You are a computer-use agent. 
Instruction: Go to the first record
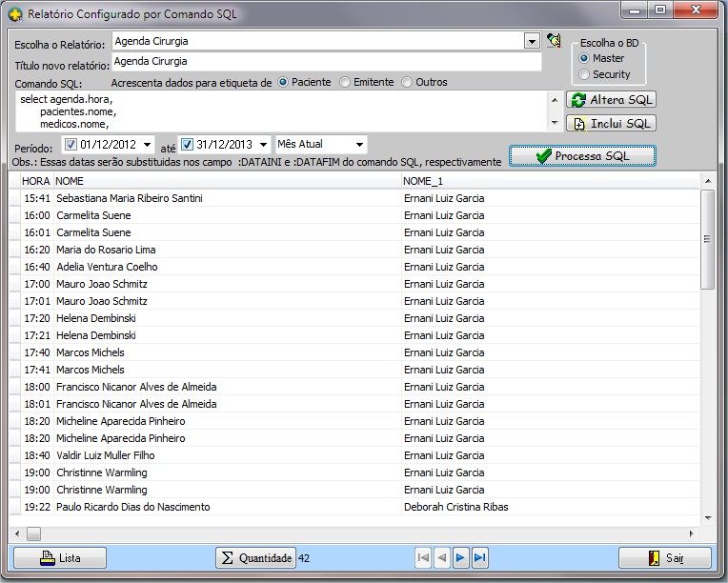pos(424,557)
